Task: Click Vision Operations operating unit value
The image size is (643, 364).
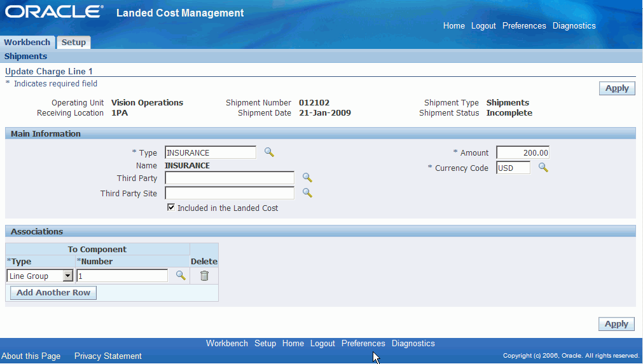Action: (147, 102)
